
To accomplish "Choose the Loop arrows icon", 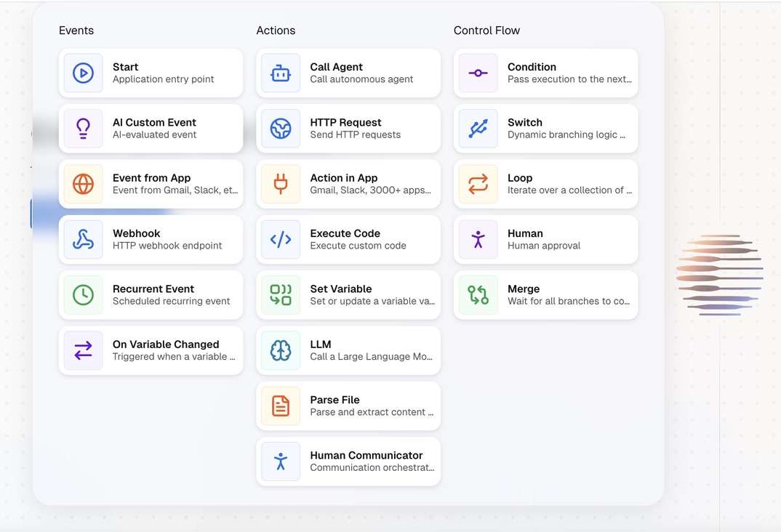I will (478, 184).
